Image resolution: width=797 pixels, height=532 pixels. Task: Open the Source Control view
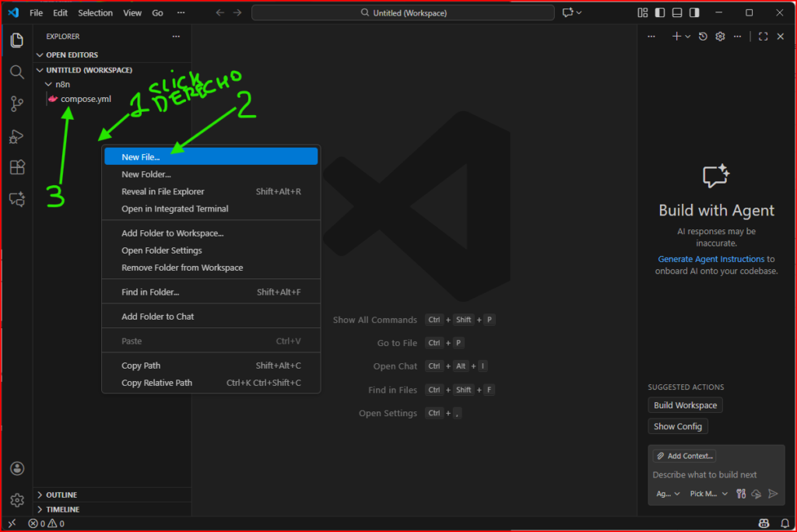(16, 103)
